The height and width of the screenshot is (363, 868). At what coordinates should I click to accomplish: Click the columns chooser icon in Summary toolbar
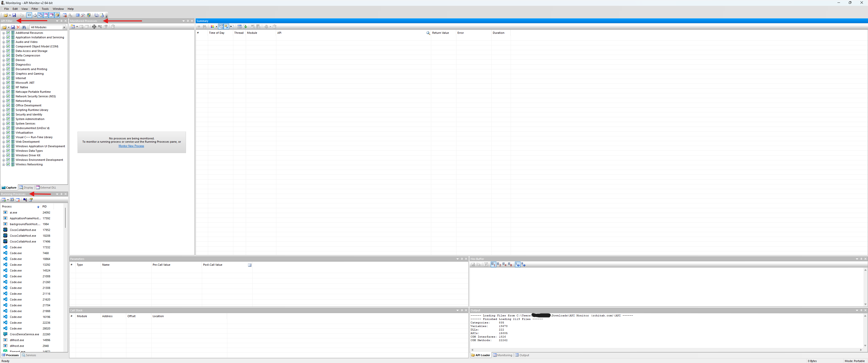point(239,27)
